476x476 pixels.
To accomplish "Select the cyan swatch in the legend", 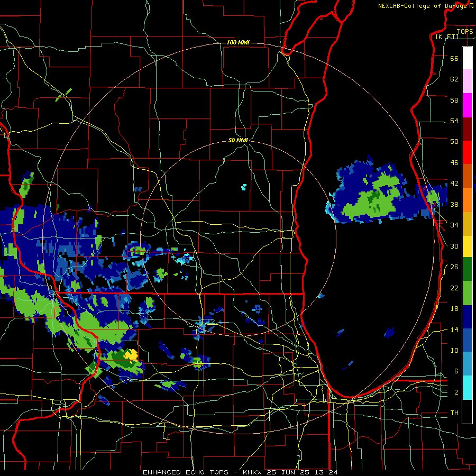I will (467, 387).
